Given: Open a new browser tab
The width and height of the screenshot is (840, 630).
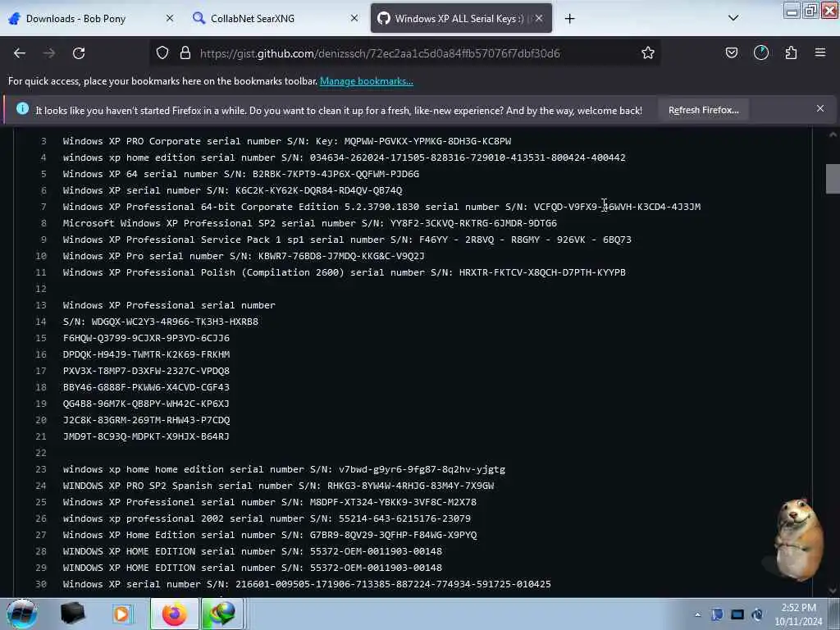Looking at the screenshot, I should click(569, 19).
